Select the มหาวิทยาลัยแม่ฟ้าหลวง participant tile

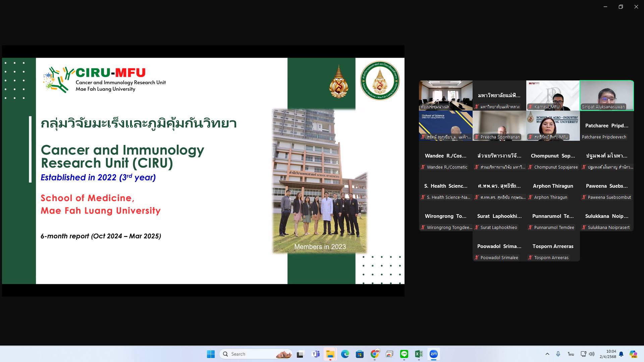(x=499, y=96)
